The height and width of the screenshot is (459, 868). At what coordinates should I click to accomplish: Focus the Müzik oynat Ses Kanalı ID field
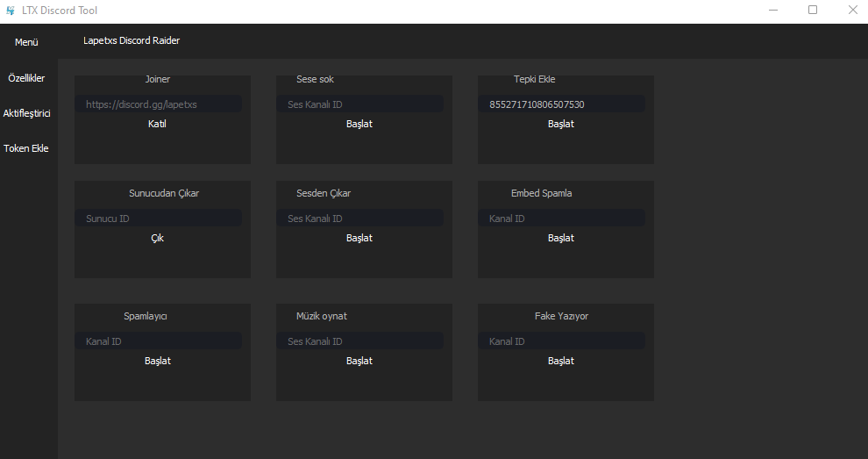(x=359, y=341)
